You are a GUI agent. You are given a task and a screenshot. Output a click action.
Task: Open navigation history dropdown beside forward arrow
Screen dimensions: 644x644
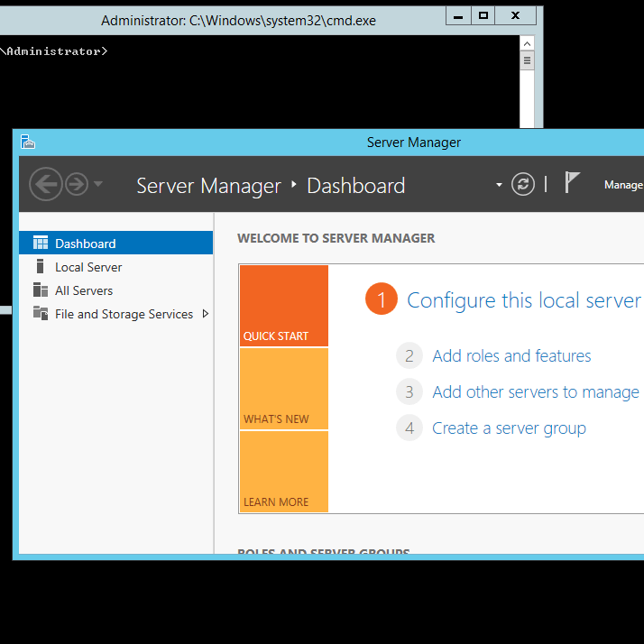pyautogui.click(x=98, y=184)
